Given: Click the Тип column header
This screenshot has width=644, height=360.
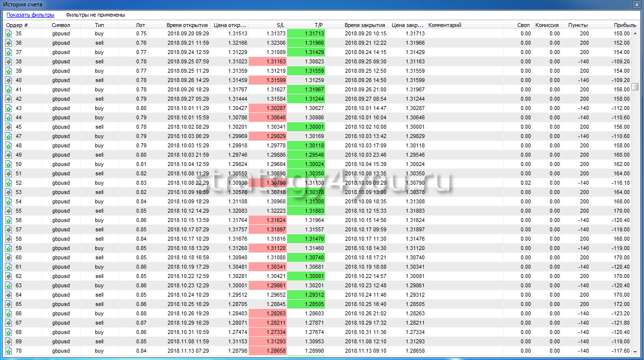Looking at the screenshot, I should coord(99,25).
